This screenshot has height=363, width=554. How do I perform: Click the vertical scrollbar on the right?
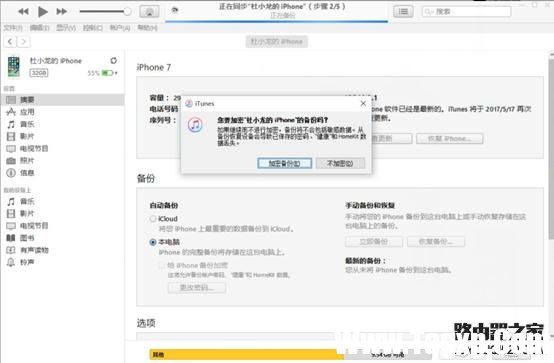click(x=551, y=148)
